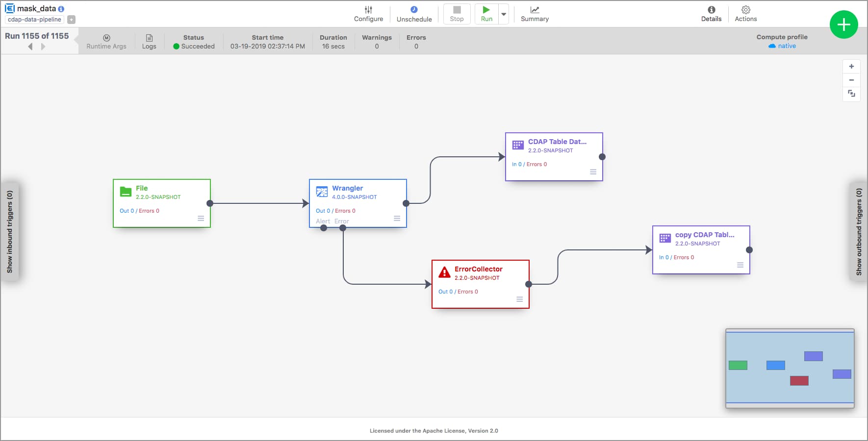View the run Logs

[x=149, y=42]
